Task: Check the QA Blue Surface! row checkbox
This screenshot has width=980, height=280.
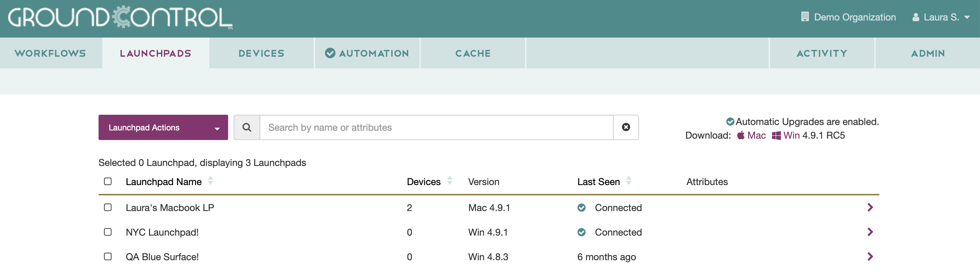Action: click(108, 256)
